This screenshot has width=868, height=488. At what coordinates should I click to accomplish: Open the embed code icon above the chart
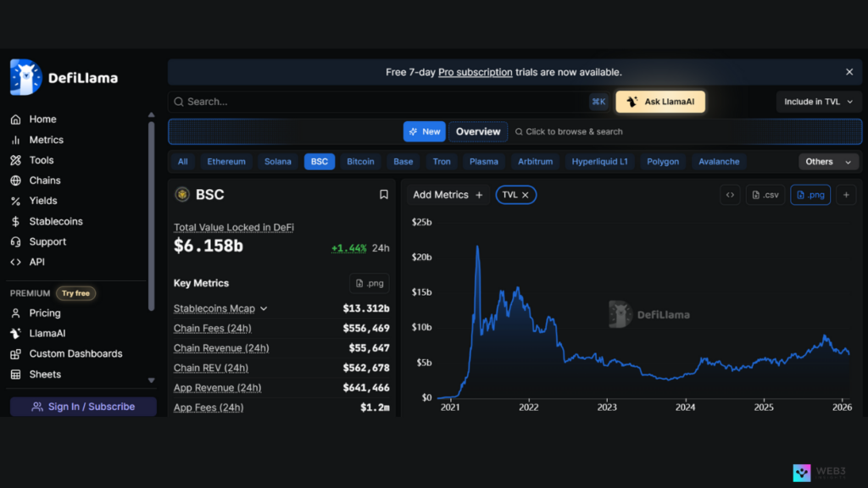pyautogui.click(x=730, y=194)
